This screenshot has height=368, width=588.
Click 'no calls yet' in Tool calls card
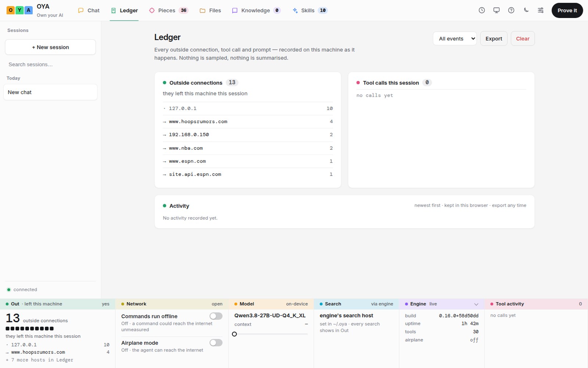pos(374,95)
